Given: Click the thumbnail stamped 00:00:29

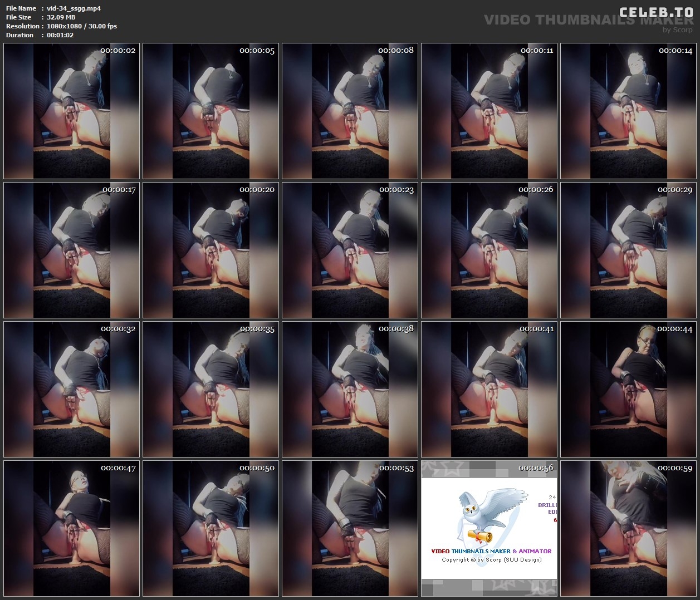Looking at the screenshot, I should pos(628,250).
